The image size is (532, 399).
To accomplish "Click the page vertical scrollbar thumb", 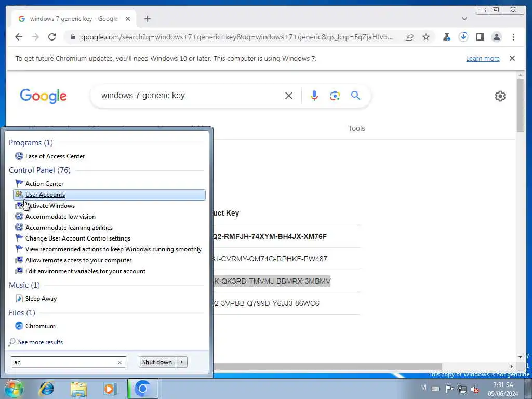I will pyautogui.click(x=520, y=105).
